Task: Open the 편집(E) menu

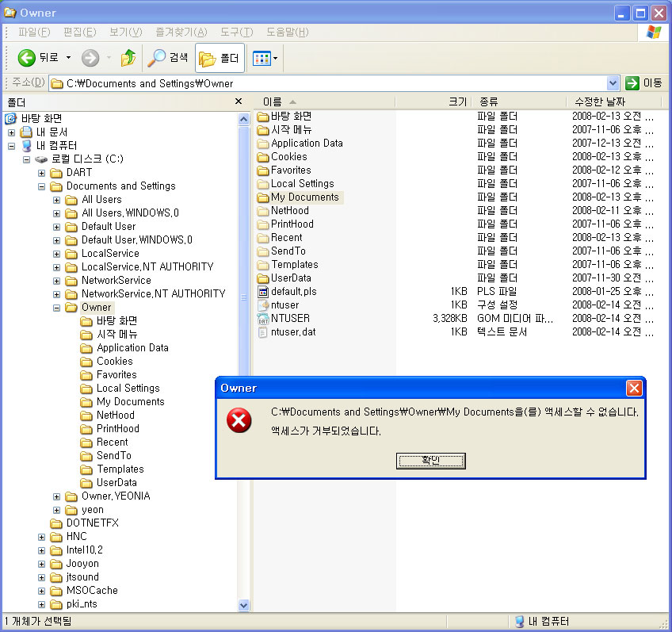Action: click(x=79, y=33)
